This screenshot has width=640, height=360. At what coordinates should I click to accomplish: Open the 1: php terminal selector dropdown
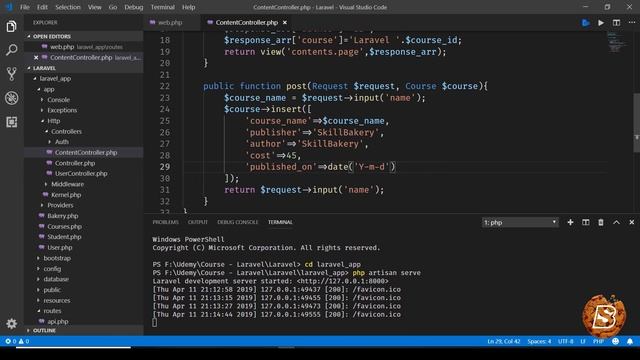pos(520,222)
